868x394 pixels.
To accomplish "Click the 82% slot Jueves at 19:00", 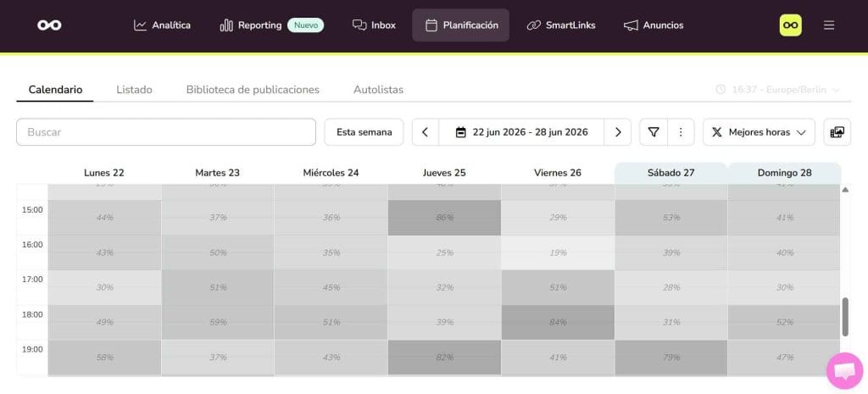I will (444, 358).
